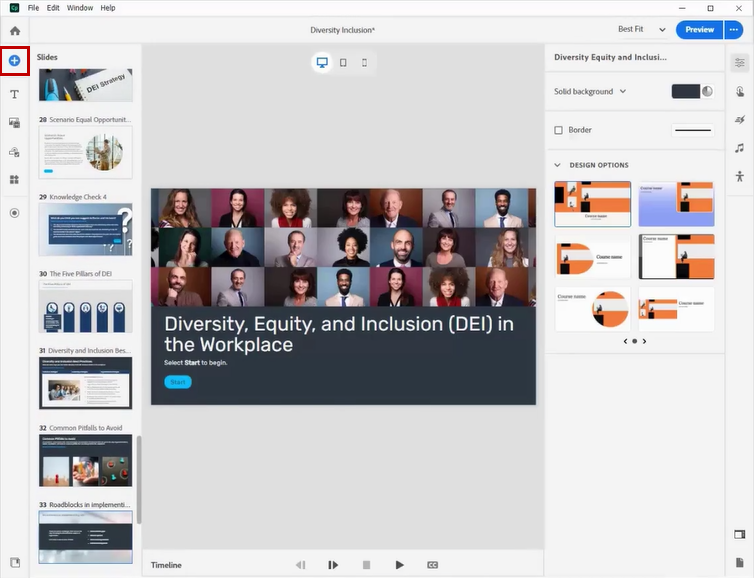
Task: Open the slide panel icon at bottom-left
Action: (x=15, y=562)
